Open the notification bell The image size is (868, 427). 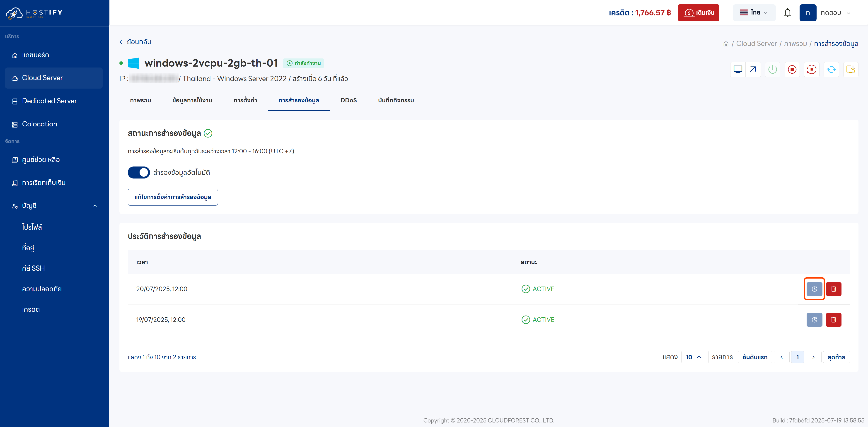787,13
